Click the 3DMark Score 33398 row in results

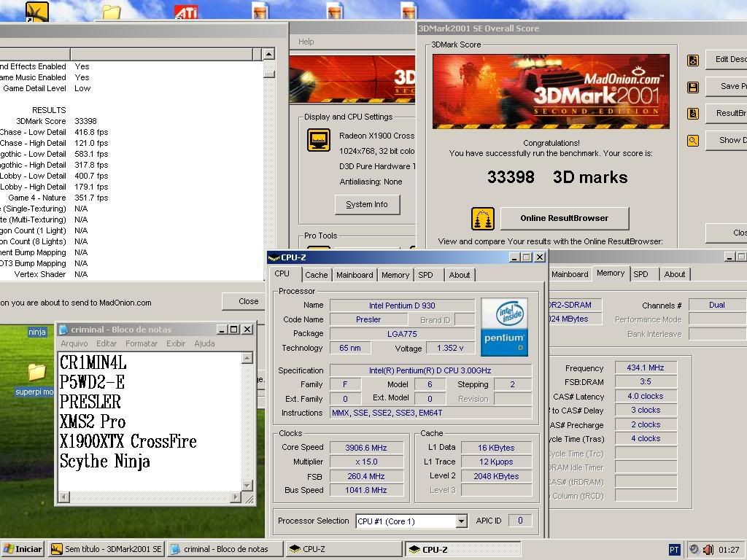pyautogui.click(x=56, y=122)
